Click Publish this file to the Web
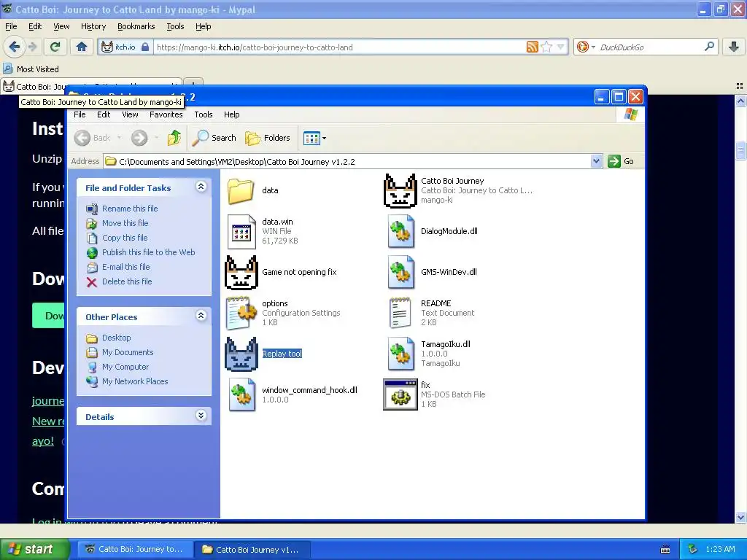The image size is (747, 560). coord(148,252)
